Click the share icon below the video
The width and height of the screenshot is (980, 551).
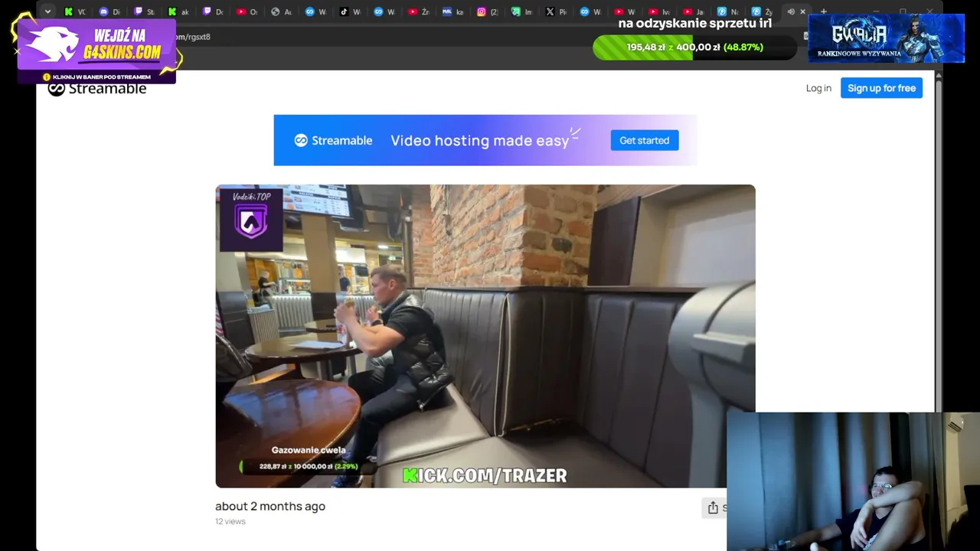pyautogui.click(x=713, y=507)
